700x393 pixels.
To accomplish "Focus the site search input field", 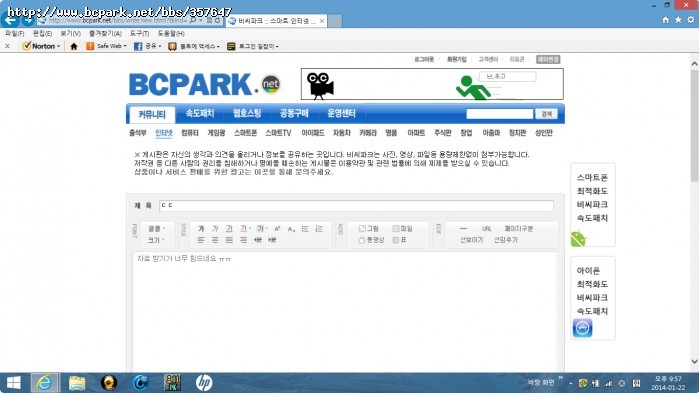I will 500,114.
